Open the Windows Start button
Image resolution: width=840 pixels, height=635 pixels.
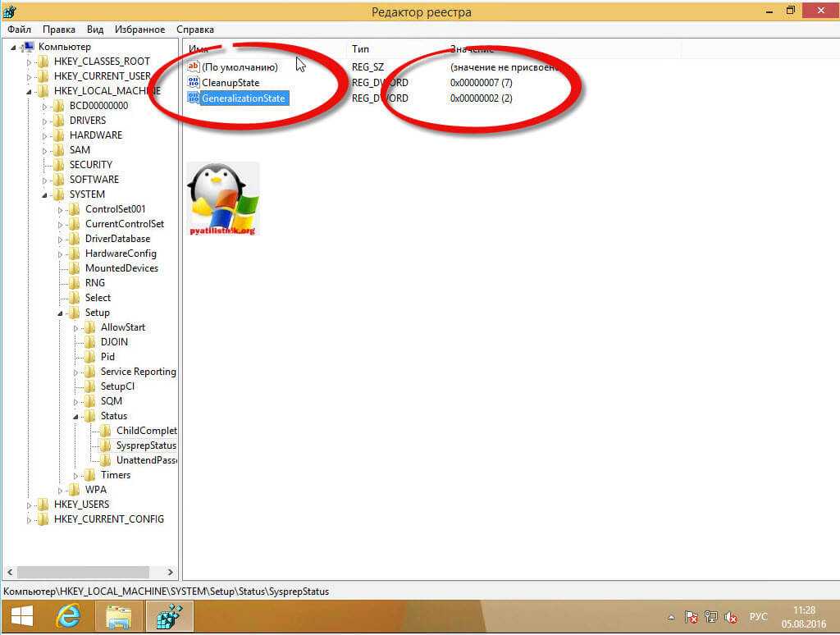(x=22, y=616)
